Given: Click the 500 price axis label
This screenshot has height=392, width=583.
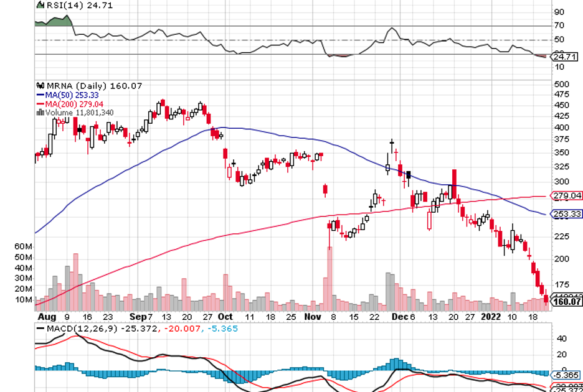Looking at the screenshot, I should pyautogui.click(x=561, y=84).
